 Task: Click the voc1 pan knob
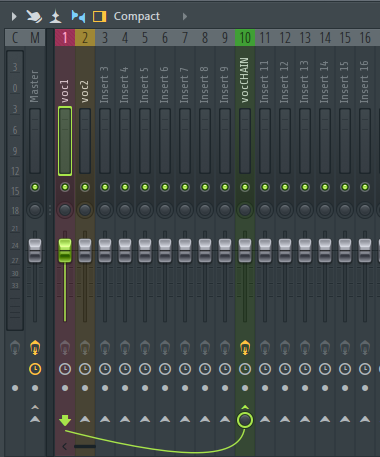[x=65, y=210]
